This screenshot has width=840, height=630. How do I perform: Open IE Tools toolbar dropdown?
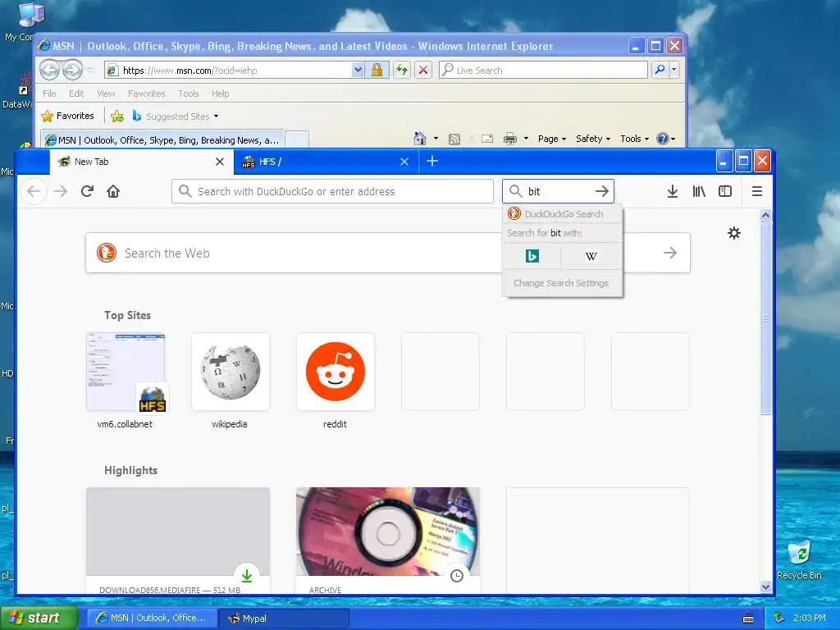coord(635,139)
